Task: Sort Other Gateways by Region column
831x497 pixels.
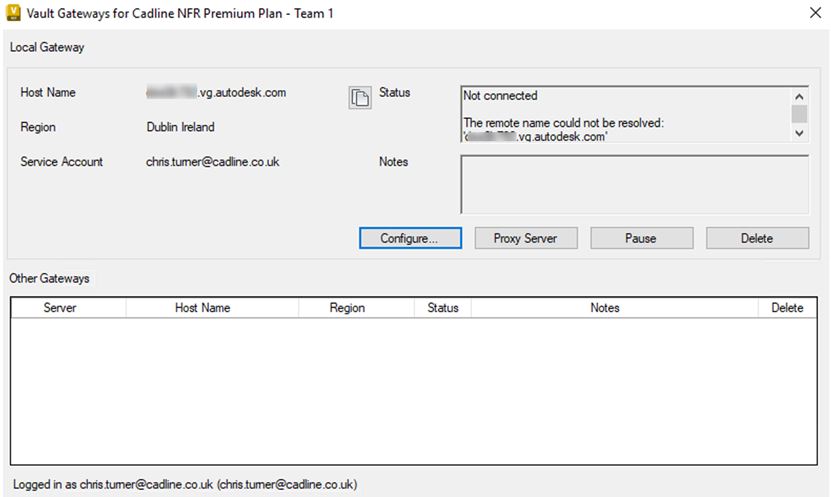Action: pyautogui.click(x=357, y=308)
